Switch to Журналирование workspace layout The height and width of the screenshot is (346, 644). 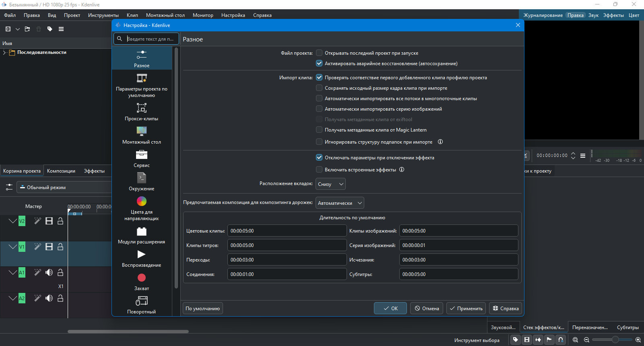pyautogui.click(x=543, y=15)
